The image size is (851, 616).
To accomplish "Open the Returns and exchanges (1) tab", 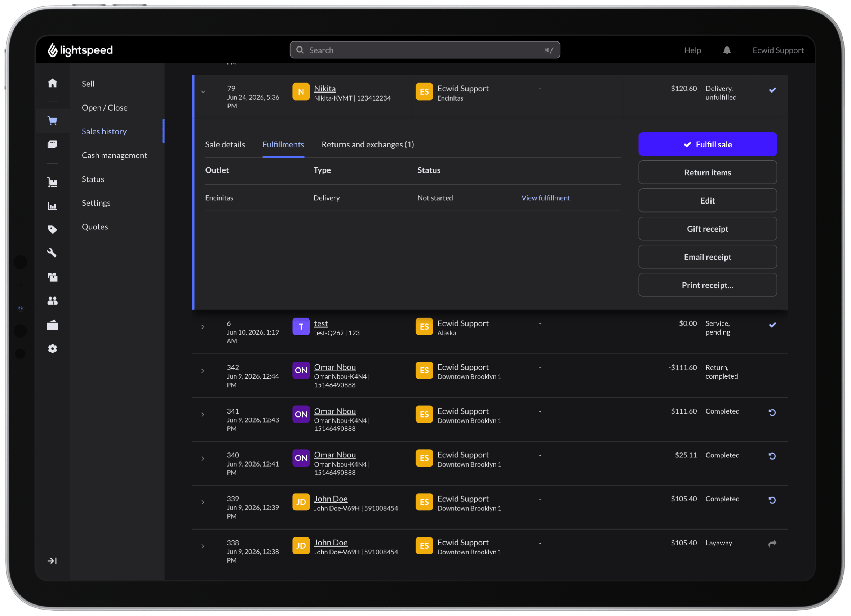I will point(368,144).
